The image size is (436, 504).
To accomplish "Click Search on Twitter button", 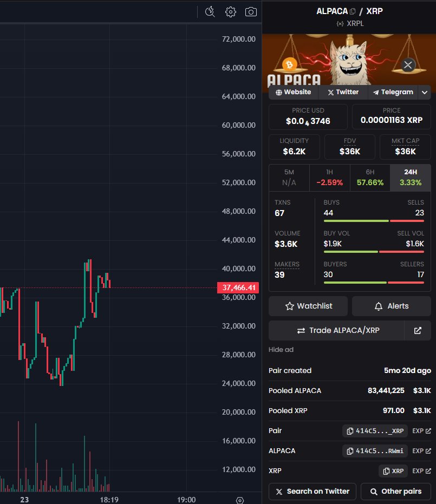I will [313, 492].
